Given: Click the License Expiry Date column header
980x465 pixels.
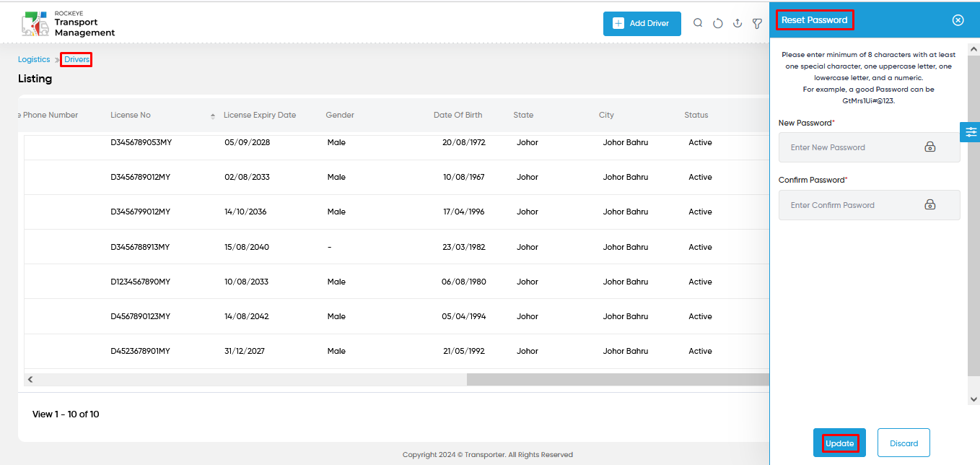Looking at the screenshot, I should [260, 116].
